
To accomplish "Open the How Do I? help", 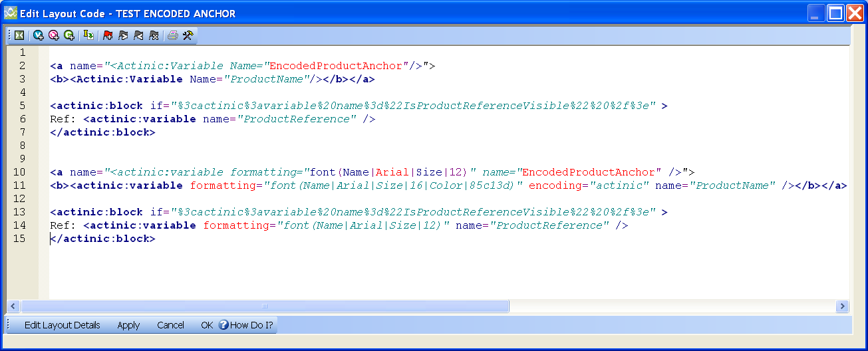I will click(246, 325).
